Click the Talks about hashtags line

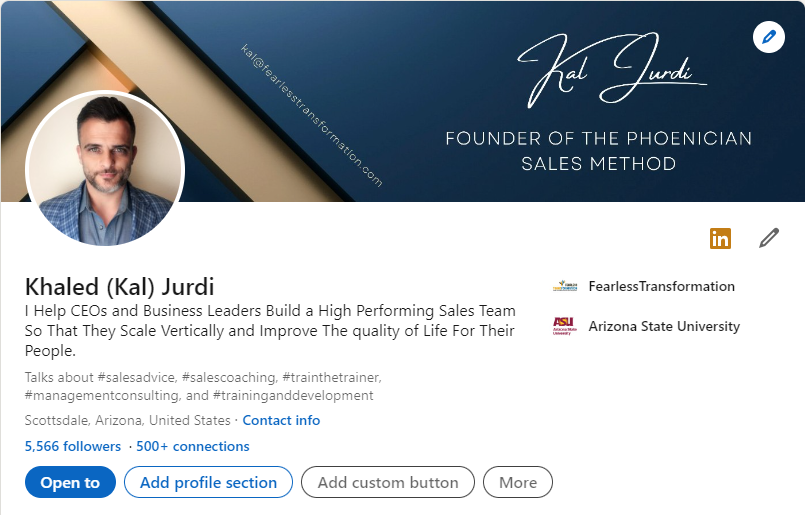click(x=202, y=386)
